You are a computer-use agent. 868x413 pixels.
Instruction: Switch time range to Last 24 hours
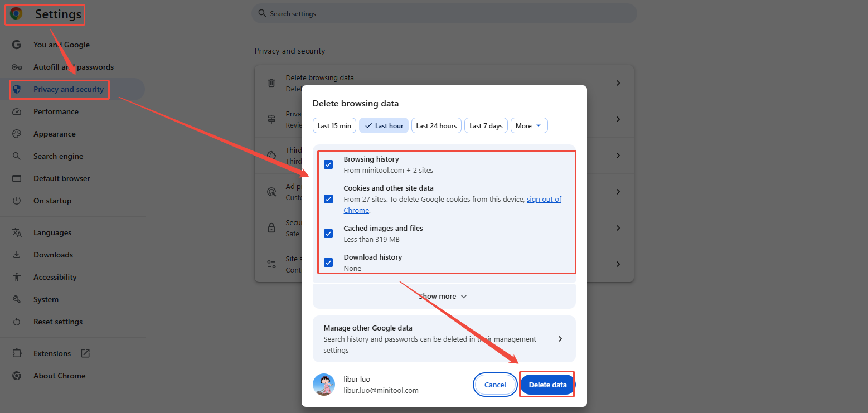(x=436, y=125)
